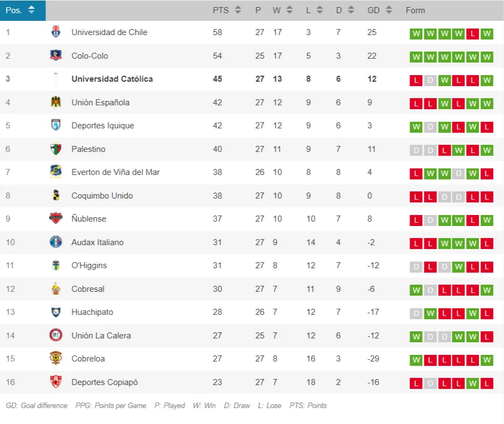504x424 pixels.
Task: Click the Universidad de Chile club crest
Action: (55, 32)
